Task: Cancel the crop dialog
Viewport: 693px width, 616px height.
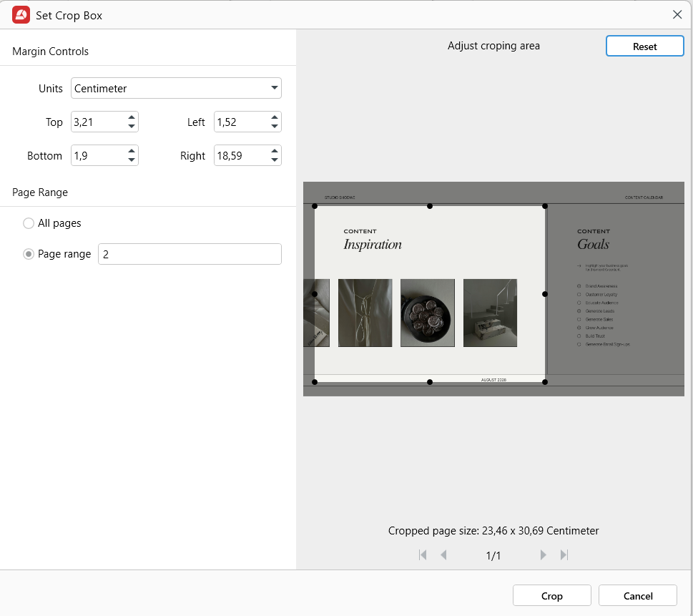Action: (x=637, y=596)
